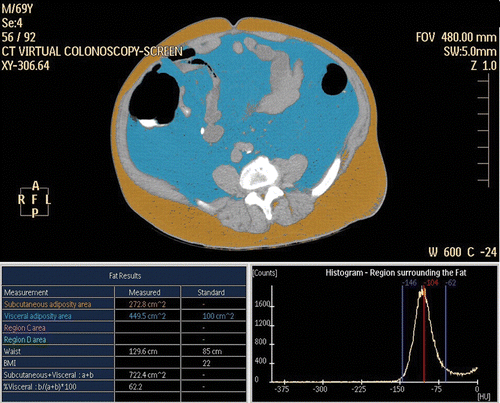Select the blue -62 upper threshold line

pyautogui.click(x=446, y=333)
